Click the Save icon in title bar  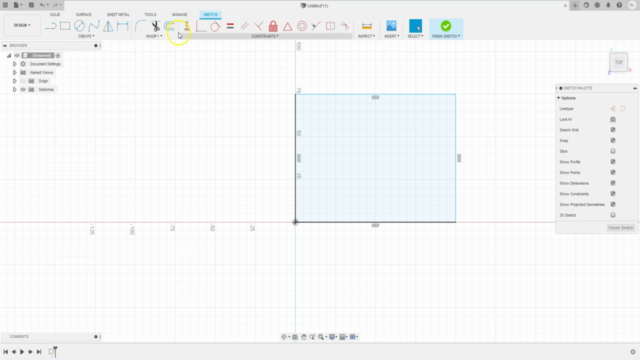click(31, 5)
